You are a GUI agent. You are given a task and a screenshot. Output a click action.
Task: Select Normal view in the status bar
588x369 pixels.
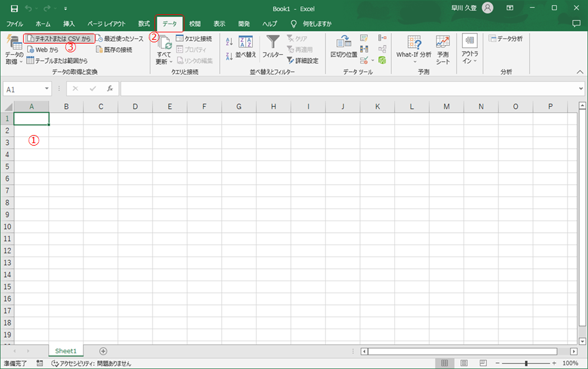click(x=444, y=363)
